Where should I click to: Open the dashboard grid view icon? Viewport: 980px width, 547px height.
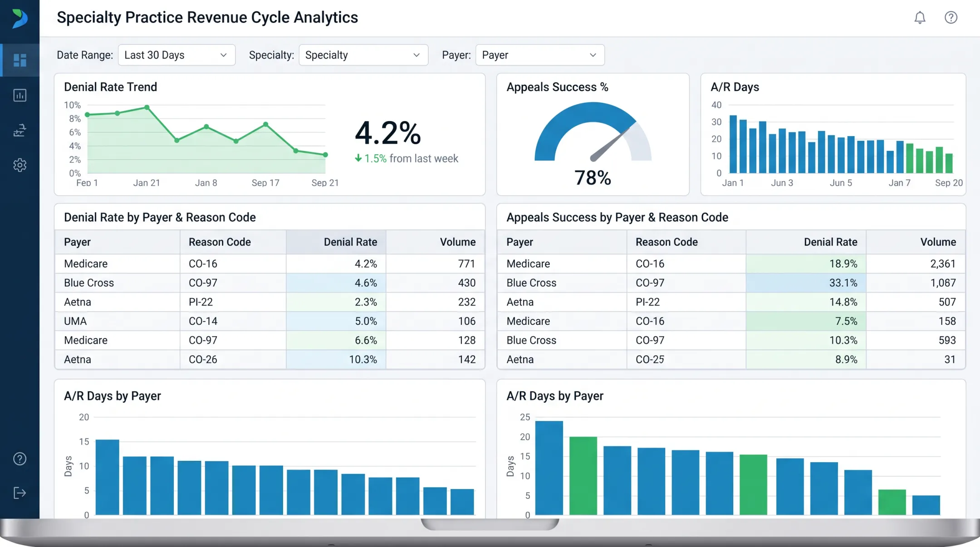click(x=20, y=60)
